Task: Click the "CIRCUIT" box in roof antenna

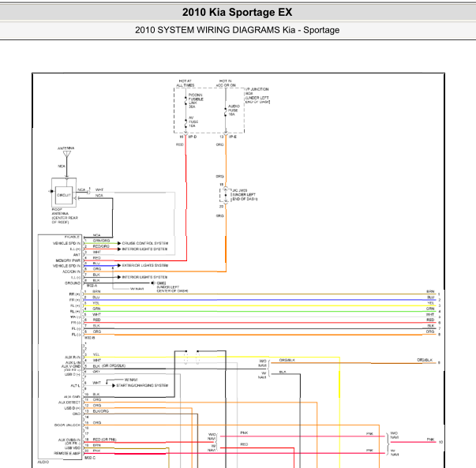Action: click(64, 195)
